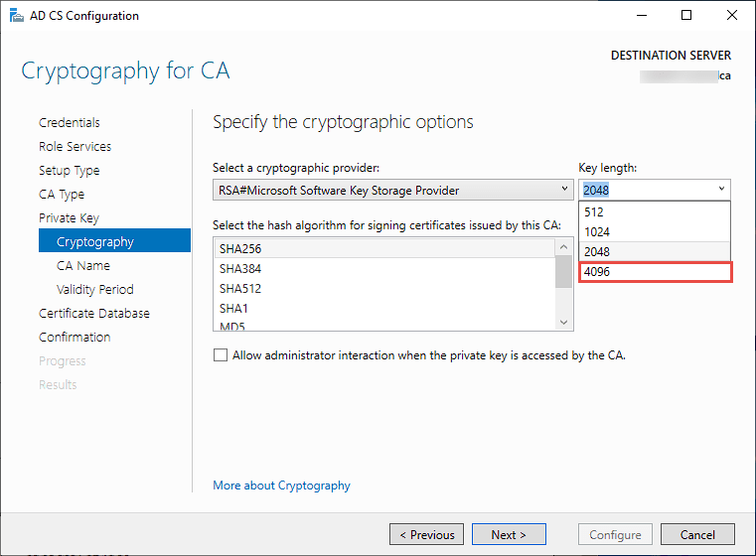756x556 pixels.
Task: Collapse the Key length dropdown arrow
Action: point(719,190)
